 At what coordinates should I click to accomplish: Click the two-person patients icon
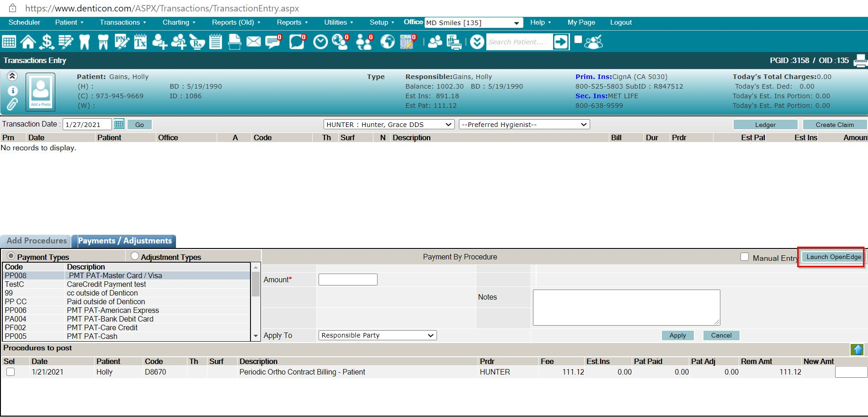(435, 42)
